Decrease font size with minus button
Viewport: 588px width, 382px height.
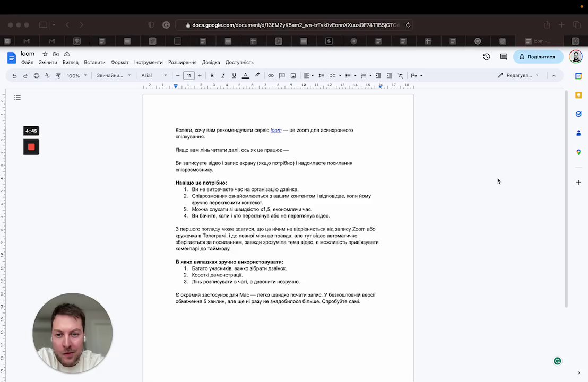[178, 76]
